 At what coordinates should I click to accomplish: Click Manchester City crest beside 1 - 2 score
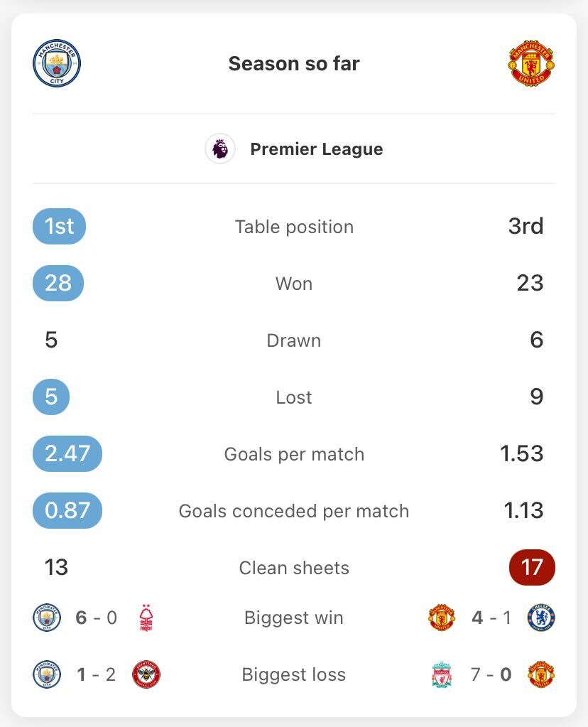click(x=47, y=674)
